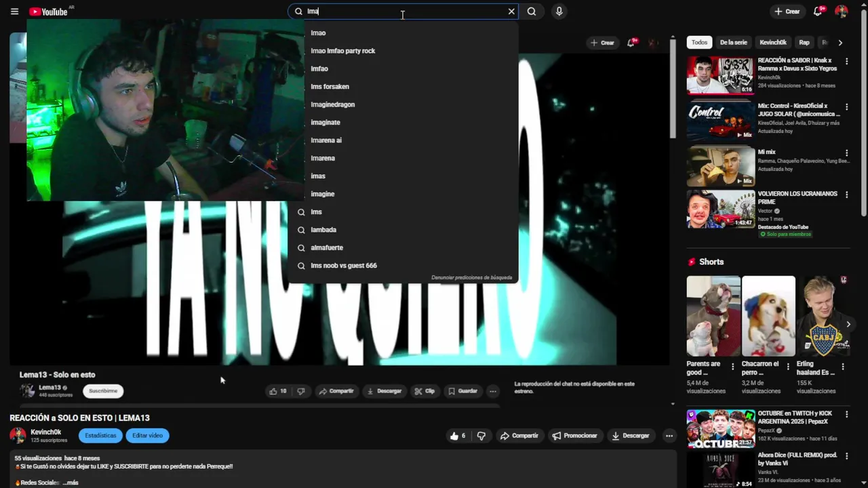This screenshot has width=868, height=488.
Task: Clear the search box with X
Action: [x=511, y=12]
